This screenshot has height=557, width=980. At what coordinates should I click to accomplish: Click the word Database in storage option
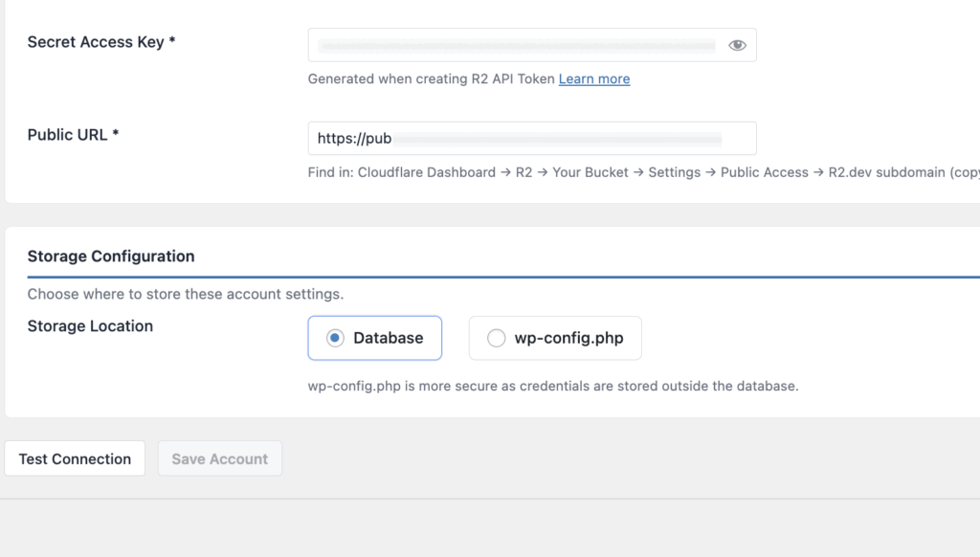tap(388, 338)
